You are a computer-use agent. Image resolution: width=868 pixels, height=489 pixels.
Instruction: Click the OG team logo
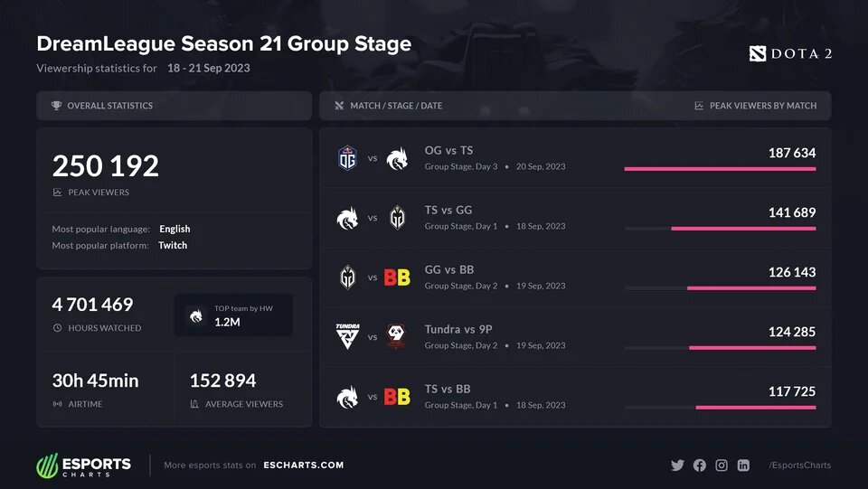[347, 158]
